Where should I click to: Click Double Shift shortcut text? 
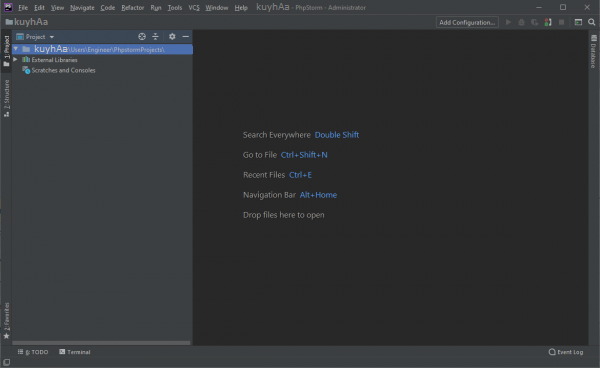(337, 135)
